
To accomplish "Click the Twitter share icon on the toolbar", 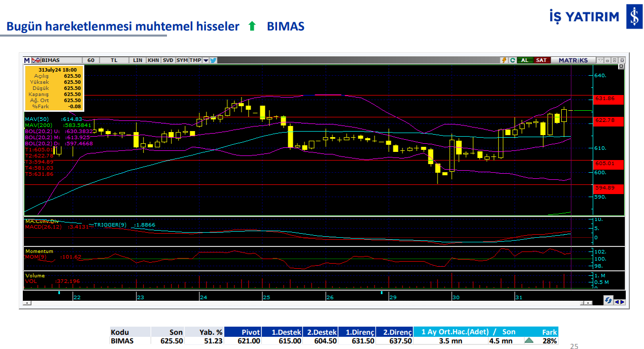I will pyautogui.click(x=213, y=60).
